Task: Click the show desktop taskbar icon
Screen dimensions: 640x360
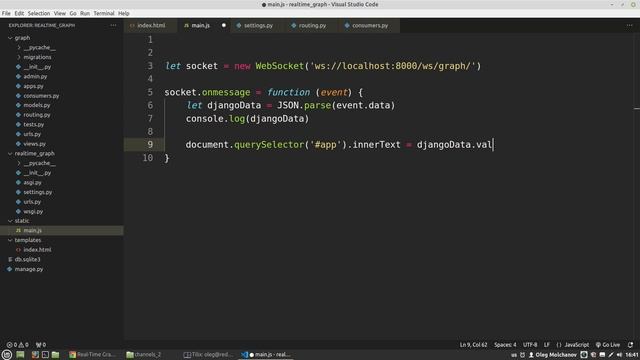Action: pos(20,355)
